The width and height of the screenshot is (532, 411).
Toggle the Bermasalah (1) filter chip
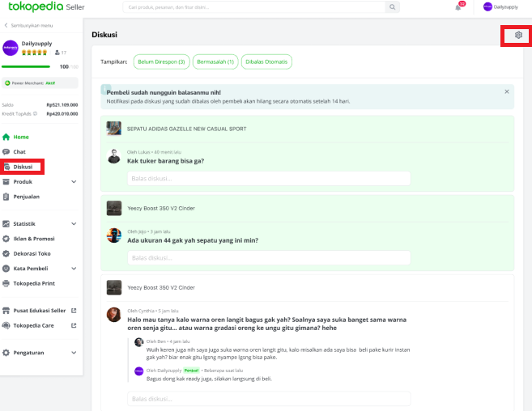[x=215, y=61]
